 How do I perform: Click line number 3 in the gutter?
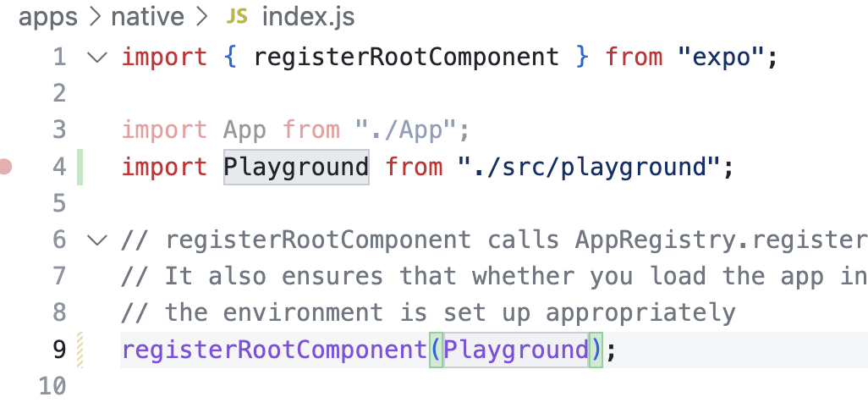(60, 130)
